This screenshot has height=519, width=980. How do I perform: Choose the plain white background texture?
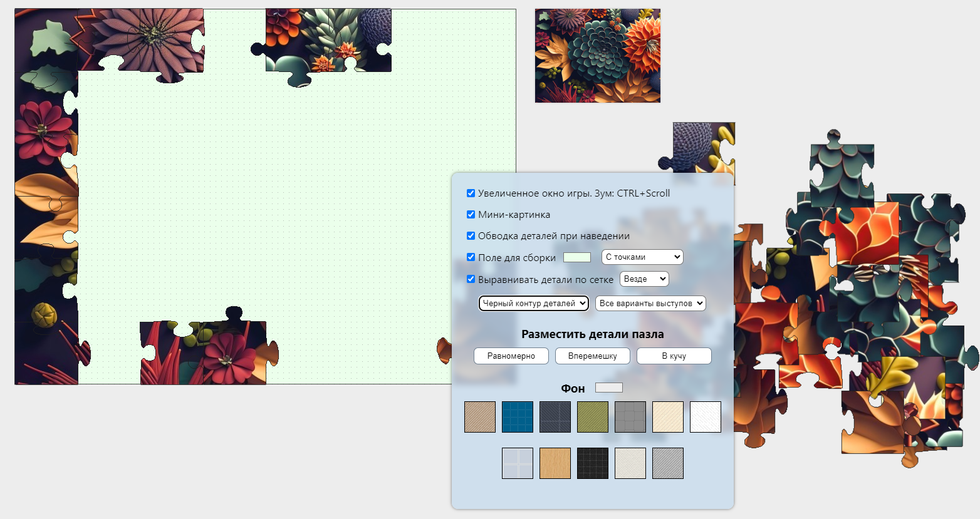click(x=706, y=417)
